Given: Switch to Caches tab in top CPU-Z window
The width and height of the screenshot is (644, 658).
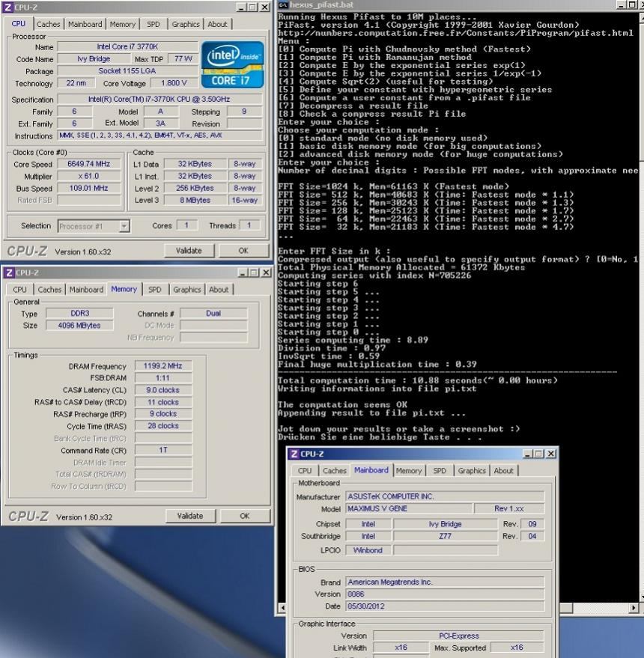Looking at the screenshot, I should [x=48, y=25].
